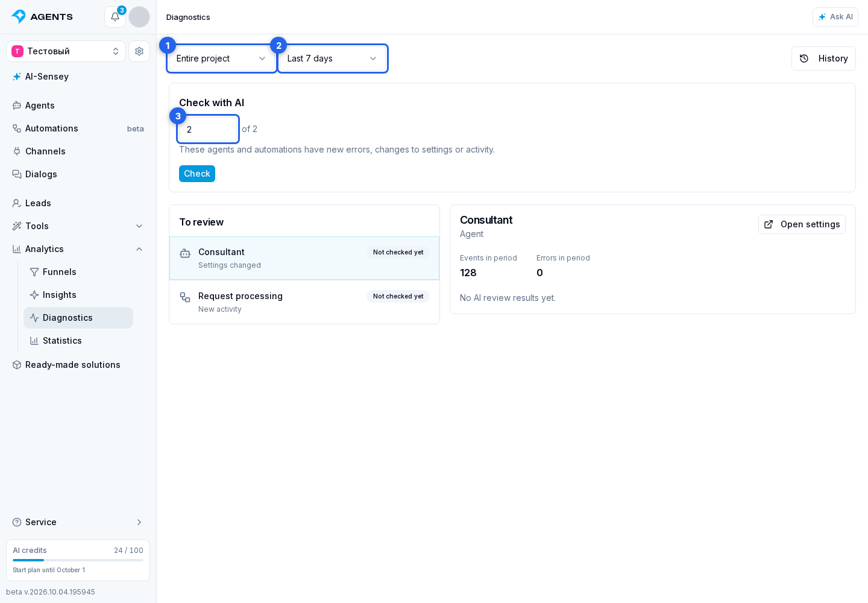Open the Last 7 days period dropdown

tap(333, 58)
